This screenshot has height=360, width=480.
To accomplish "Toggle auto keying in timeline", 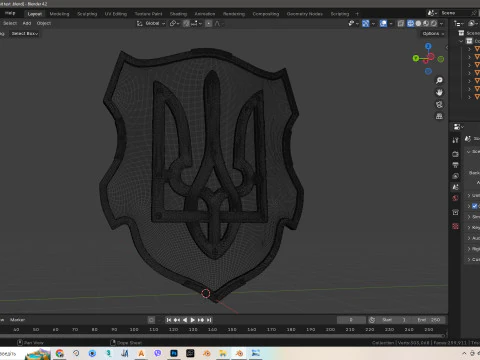I will (x=151, y=320).
